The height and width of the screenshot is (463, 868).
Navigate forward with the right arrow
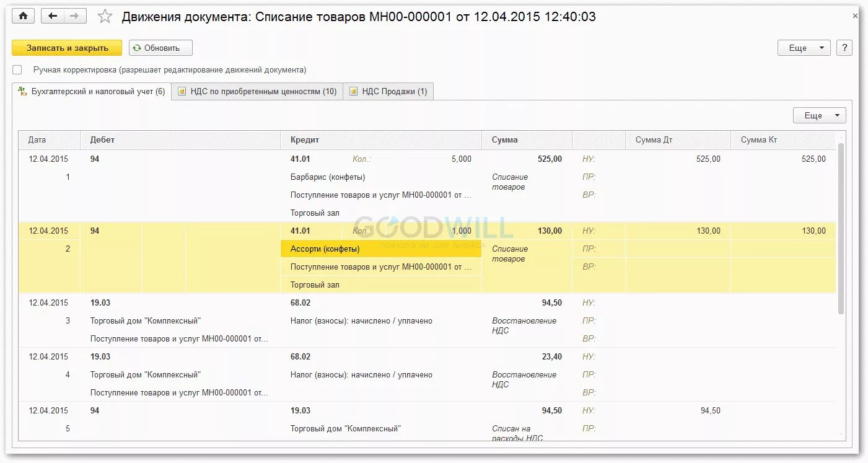(x=74, y=16)
